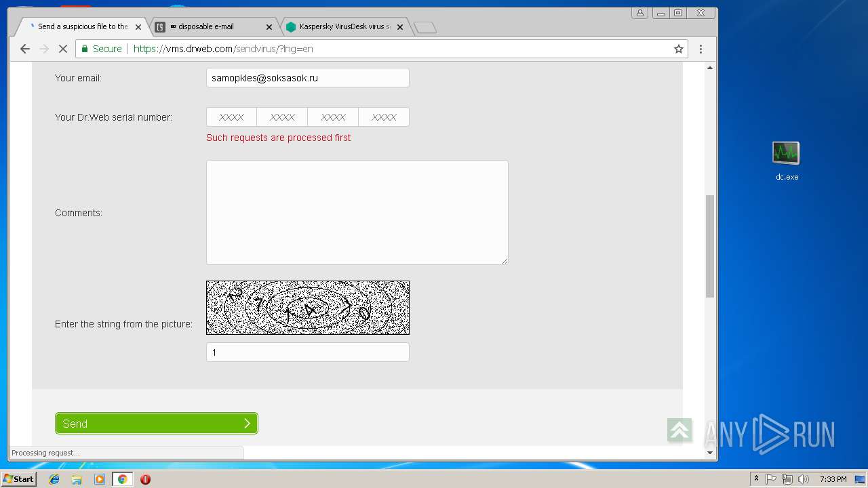Open the Chrome three-dot menu
868x488 pixels.
click(x=701, y=49)
